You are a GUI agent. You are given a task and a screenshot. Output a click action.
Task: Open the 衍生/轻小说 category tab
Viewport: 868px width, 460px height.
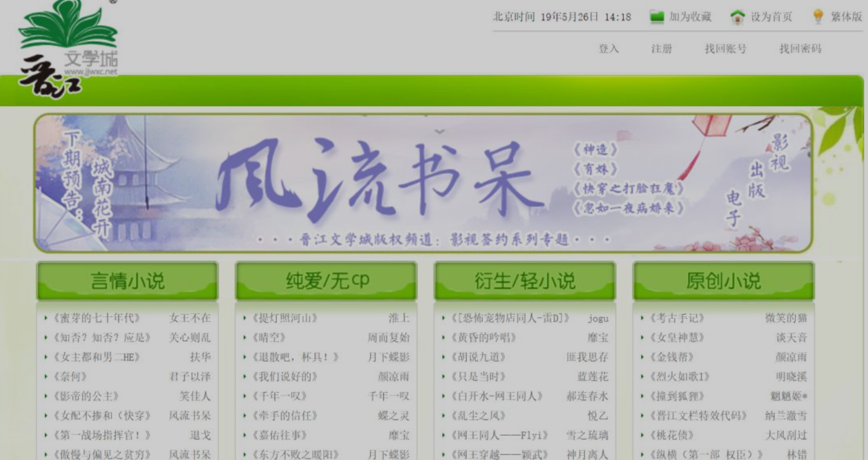pyautogui.click(x=525, y=281)
